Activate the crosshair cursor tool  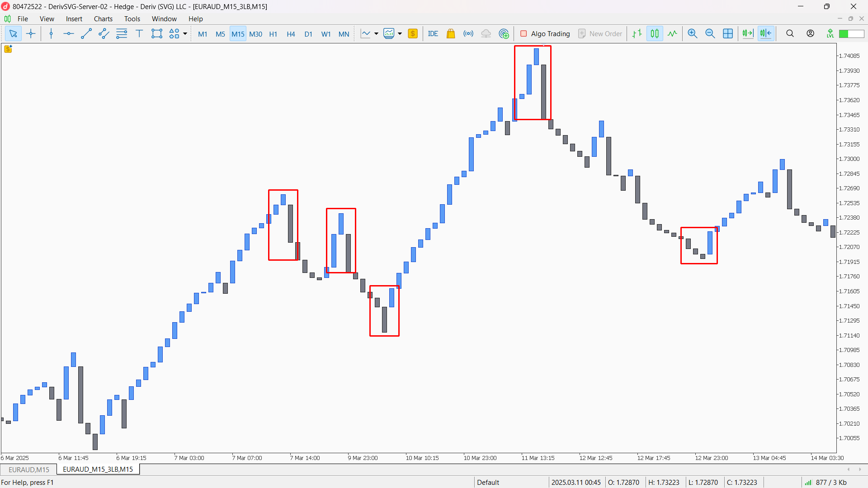pos(31,34)
